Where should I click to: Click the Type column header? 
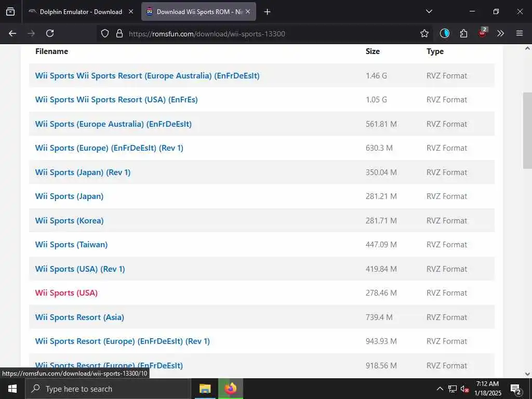pos(435,51)
